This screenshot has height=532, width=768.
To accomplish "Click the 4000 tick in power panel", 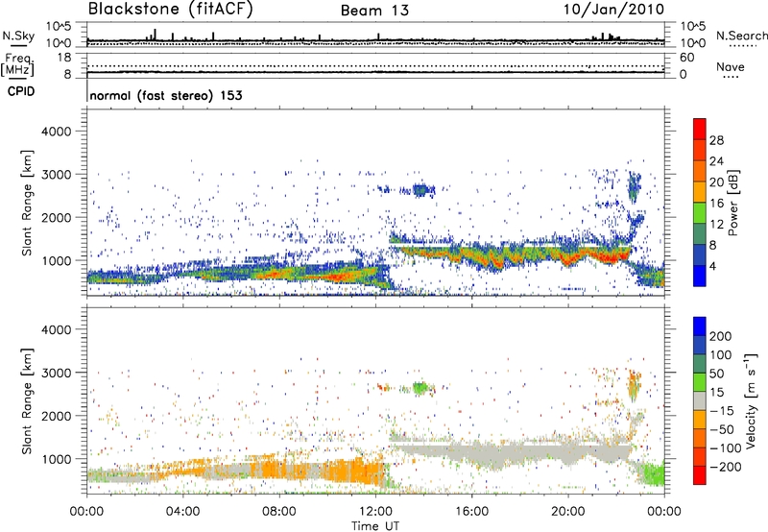I will click(57, 132).
